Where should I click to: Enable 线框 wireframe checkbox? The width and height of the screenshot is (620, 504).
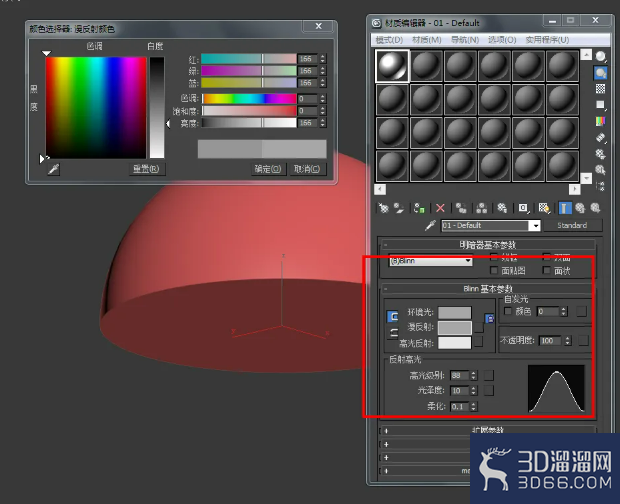494,257
